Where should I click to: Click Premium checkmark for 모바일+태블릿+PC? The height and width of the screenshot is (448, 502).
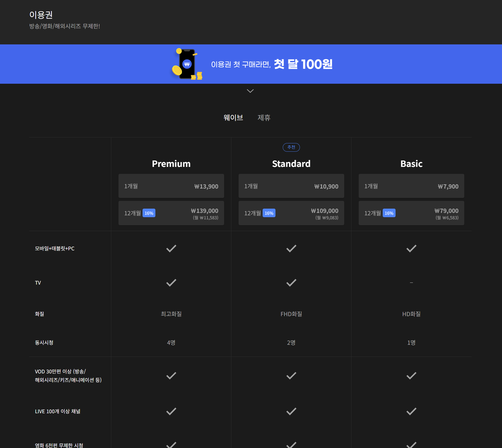coord(171,248)
